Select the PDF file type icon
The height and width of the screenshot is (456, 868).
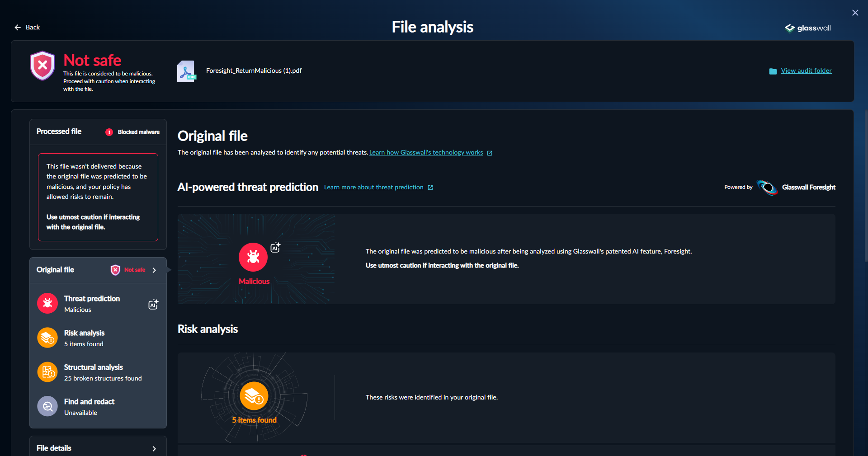coord(187,71)
